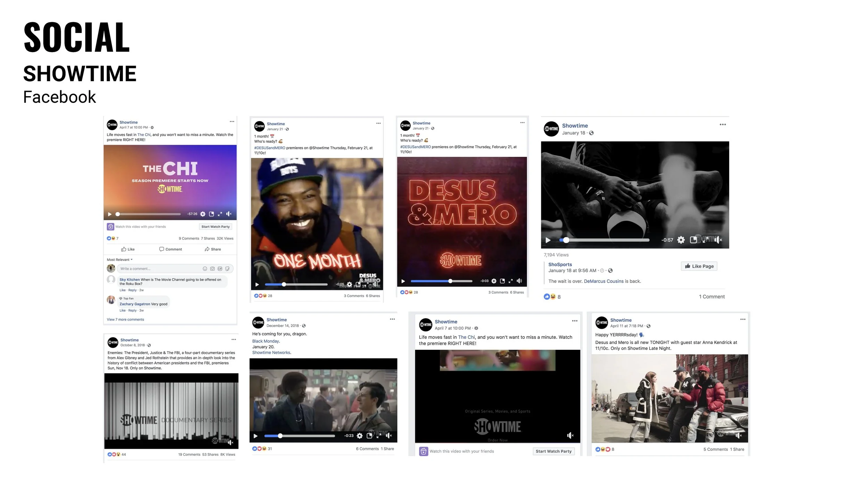The width and height of the screenshot is (868, 488).
Task: Click the sticker icon in comment field
Action: (227, 269)
